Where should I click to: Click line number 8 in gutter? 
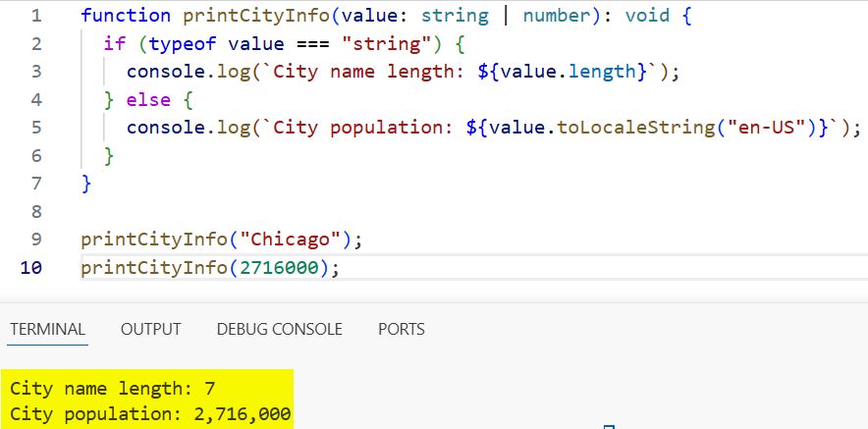pos(36,212)
